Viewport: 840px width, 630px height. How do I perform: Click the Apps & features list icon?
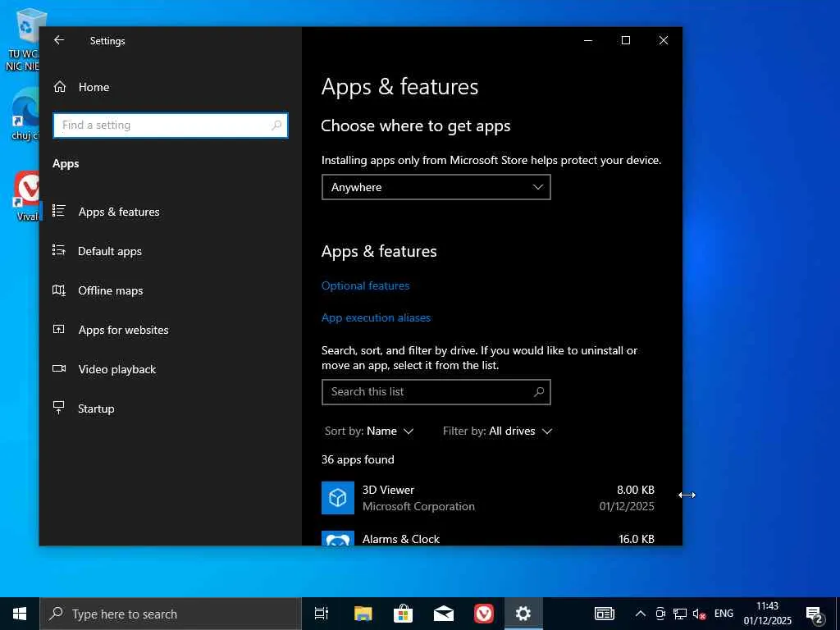tap(59, 211)
